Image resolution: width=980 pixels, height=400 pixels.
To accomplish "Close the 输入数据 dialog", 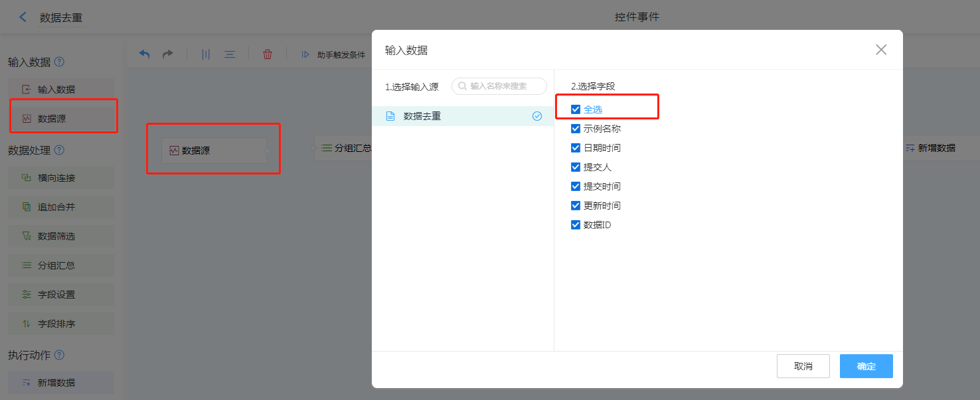I will 881,50.
